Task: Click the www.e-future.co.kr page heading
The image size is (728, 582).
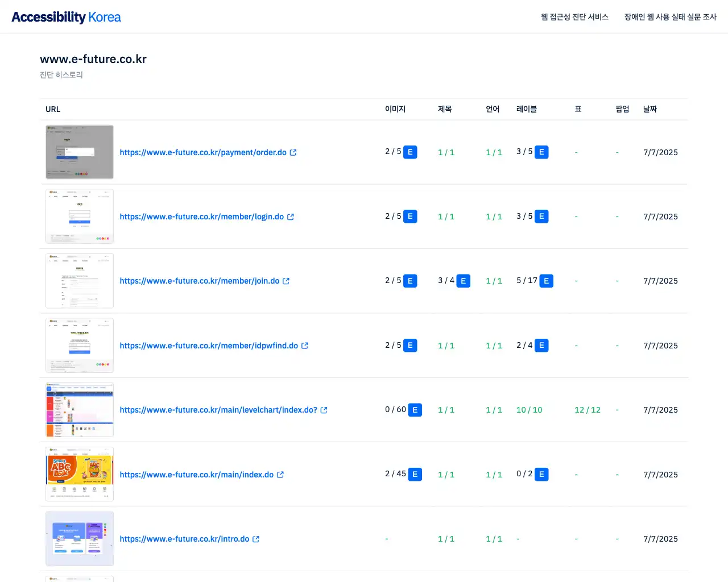Action: [93, 59]
